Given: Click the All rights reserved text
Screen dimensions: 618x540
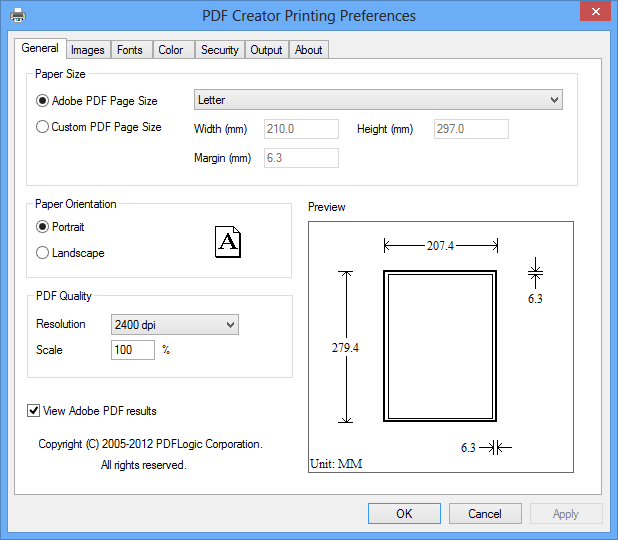Looking at the screenshot, I should pos(143,465).
